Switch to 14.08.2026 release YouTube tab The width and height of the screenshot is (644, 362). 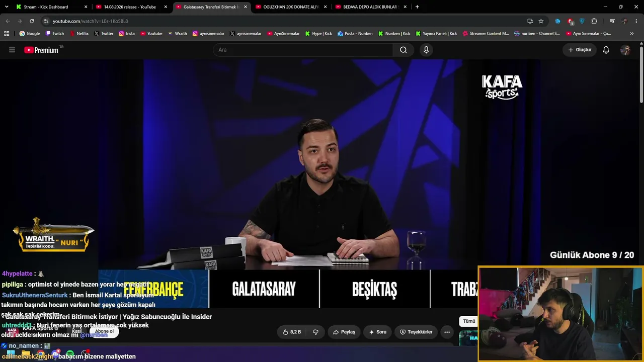tap(130, 7)
